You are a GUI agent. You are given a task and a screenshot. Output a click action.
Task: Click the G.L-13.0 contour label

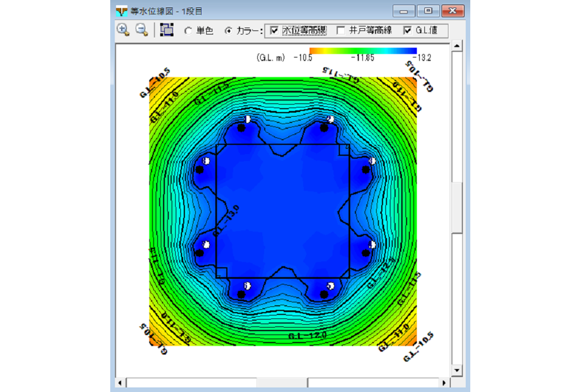[x=226, y=221]
